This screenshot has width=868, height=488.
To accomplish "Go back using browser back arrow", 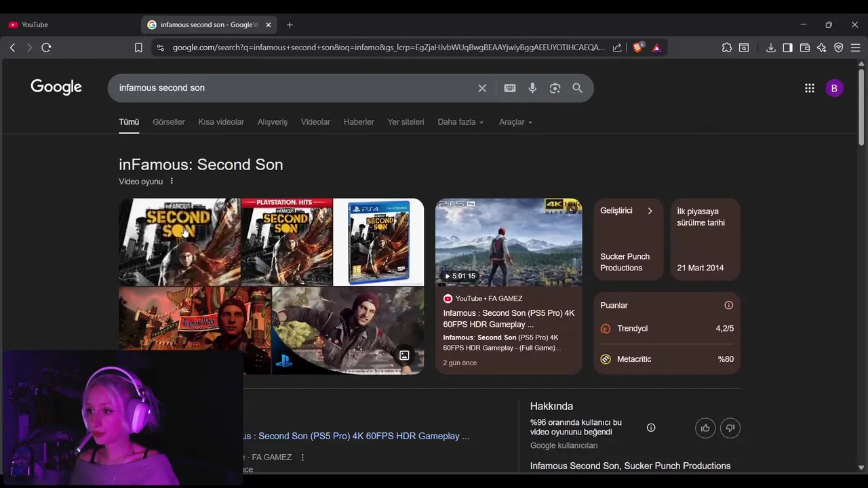I will coord(12,47).
